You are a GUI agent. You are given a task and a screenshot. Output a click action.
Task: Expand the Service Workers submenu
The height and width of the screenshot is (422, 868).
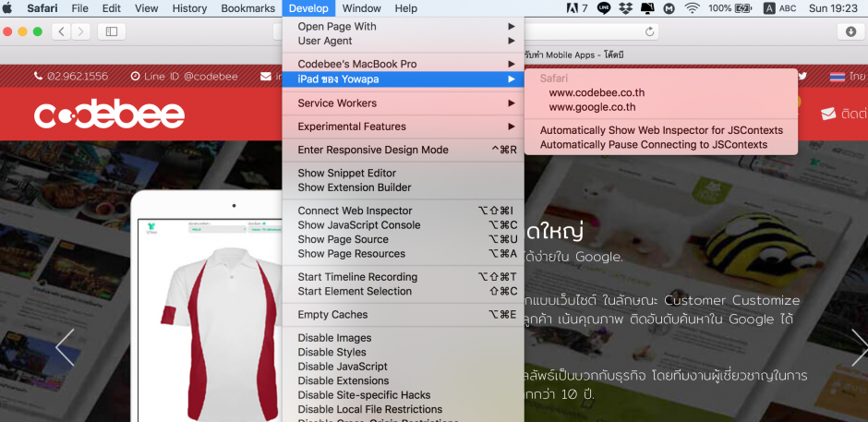[403, 103]
